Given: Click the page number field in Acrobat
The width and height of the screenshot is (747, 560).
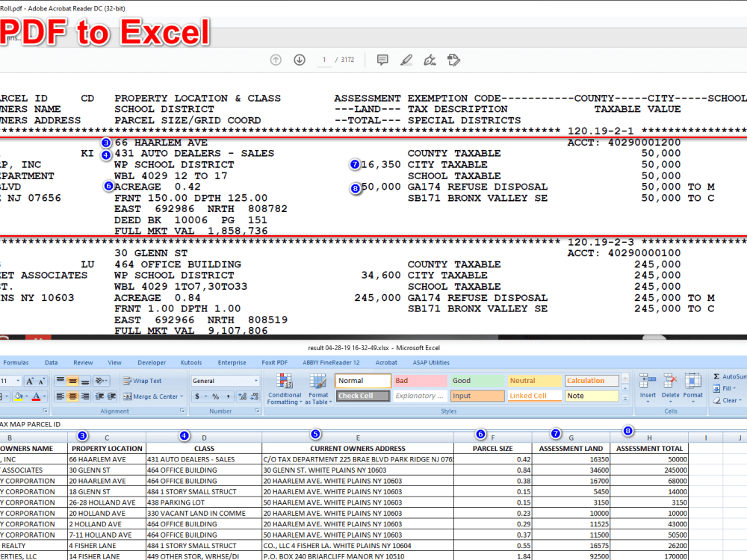Looking at the screenshot, I should [324, 60].
